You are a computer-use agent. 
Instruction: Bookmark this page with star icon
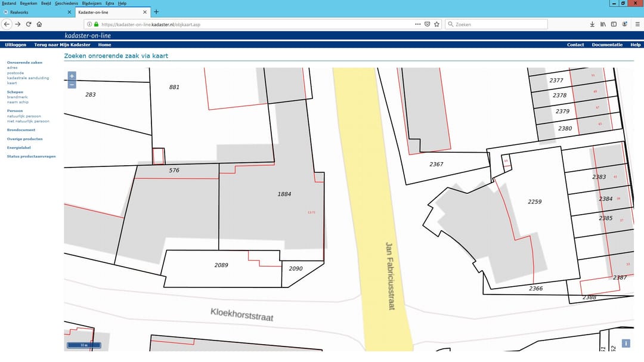436,24
